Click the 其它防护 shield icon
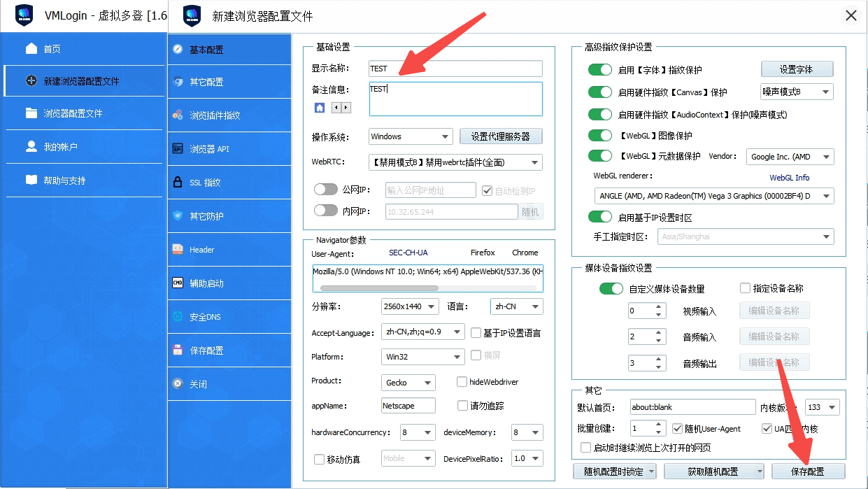The height and width of the screenshot is (489, 868). point(178,216)
